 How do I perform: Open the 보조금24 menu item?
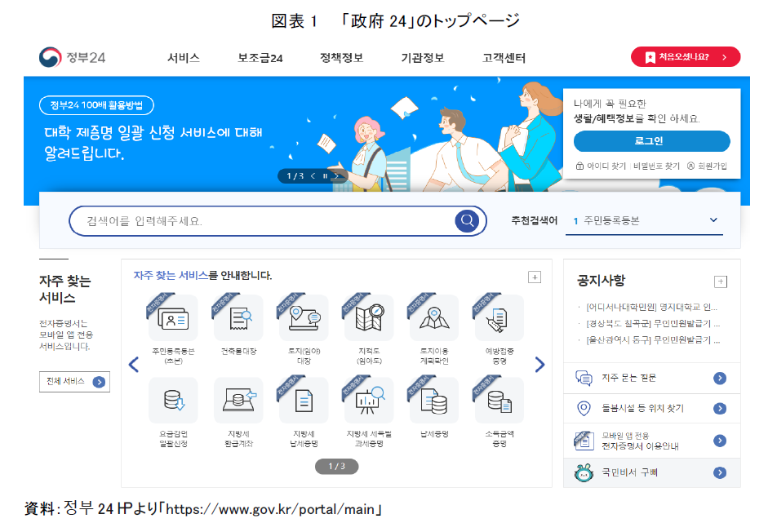[260, 58]
